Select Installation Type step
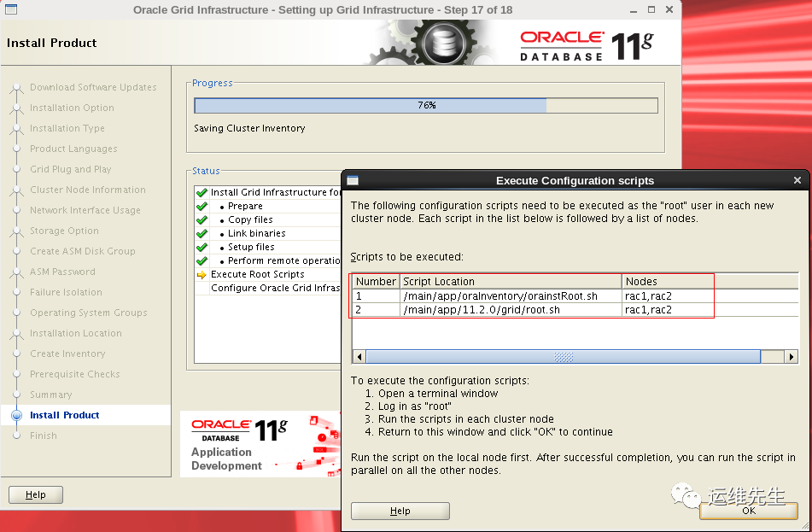This screenshot has width=812, height=532. 67,128
